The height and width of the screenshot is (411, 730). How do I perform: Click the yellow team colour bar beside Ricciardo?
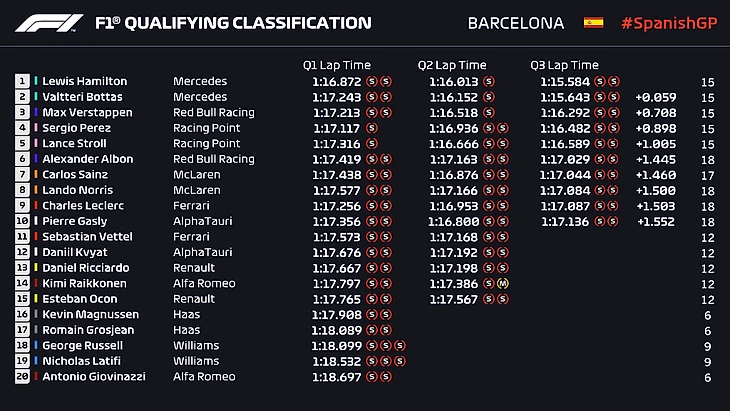click(x=36, y=268)
